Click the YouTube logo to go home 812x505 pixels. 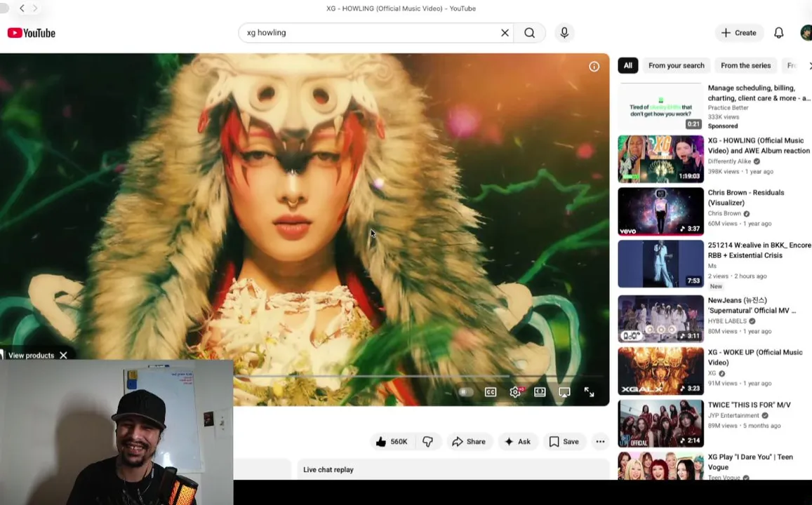coord(31,33)
